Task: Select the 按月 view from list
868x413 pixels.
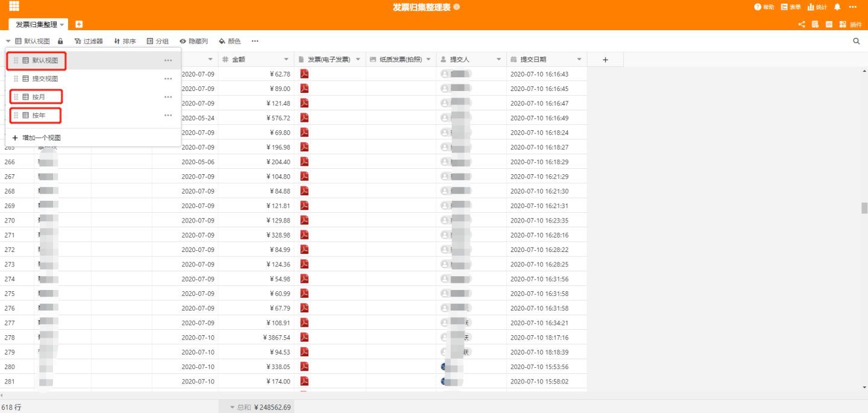Action: point(39,97)
